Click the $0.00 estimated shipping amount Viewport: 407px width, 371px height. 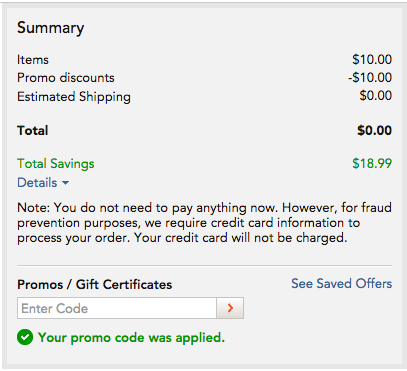coord(376,96)
